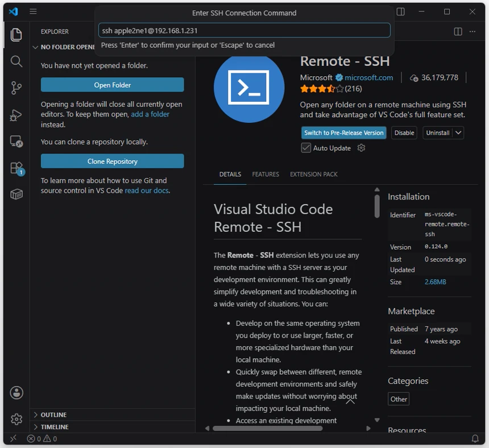Screen dimensions: 489x448
Task: Click the 36,179,778 install count
Action: point(440,78)
